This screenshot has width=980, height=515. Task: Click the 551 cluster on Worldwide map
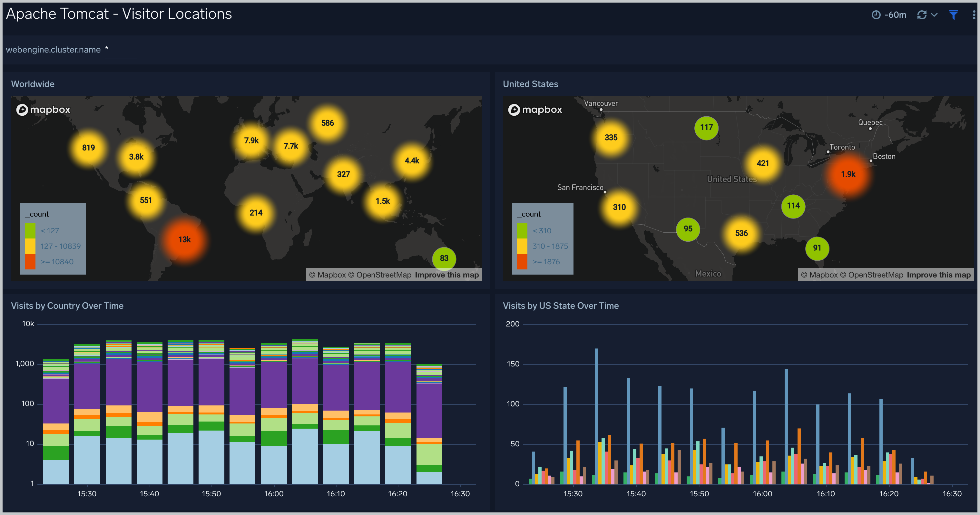tap(146, 200)
